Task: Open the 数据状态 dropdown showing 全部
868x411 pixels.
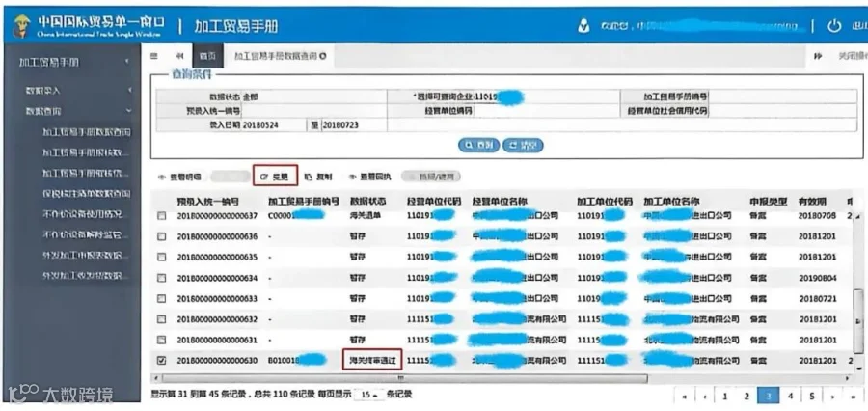Action: pos(314,96)
